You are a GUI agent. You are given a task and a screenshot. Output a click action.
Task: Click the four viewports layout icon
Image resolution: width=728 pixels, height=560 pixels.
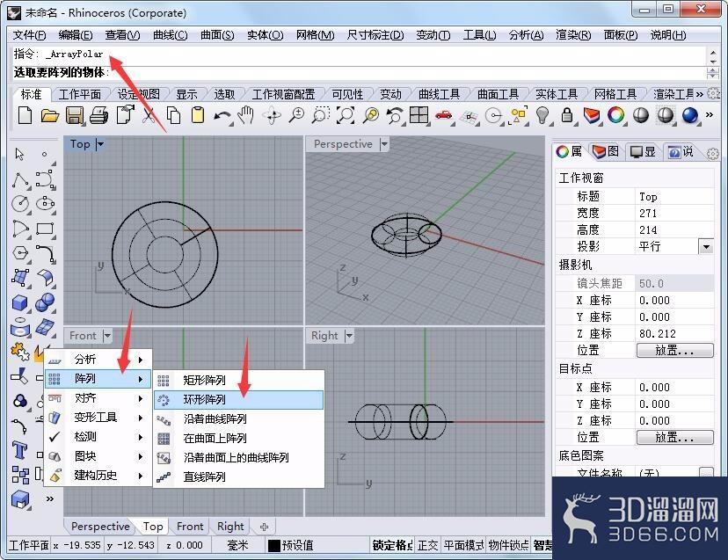[419, 114]
